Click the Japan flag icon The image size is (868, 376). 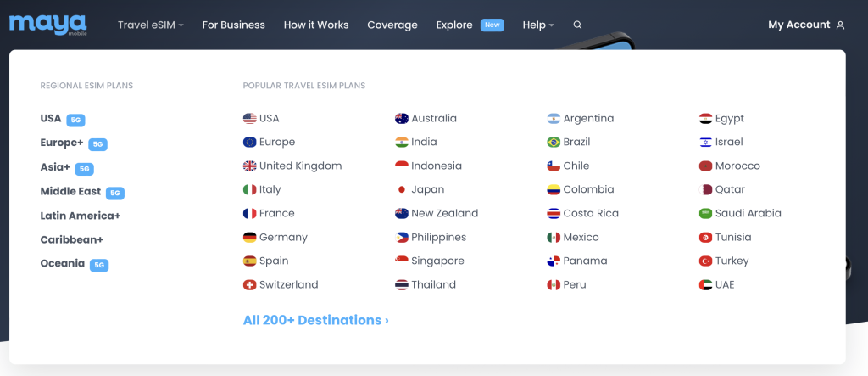point(401,189)
